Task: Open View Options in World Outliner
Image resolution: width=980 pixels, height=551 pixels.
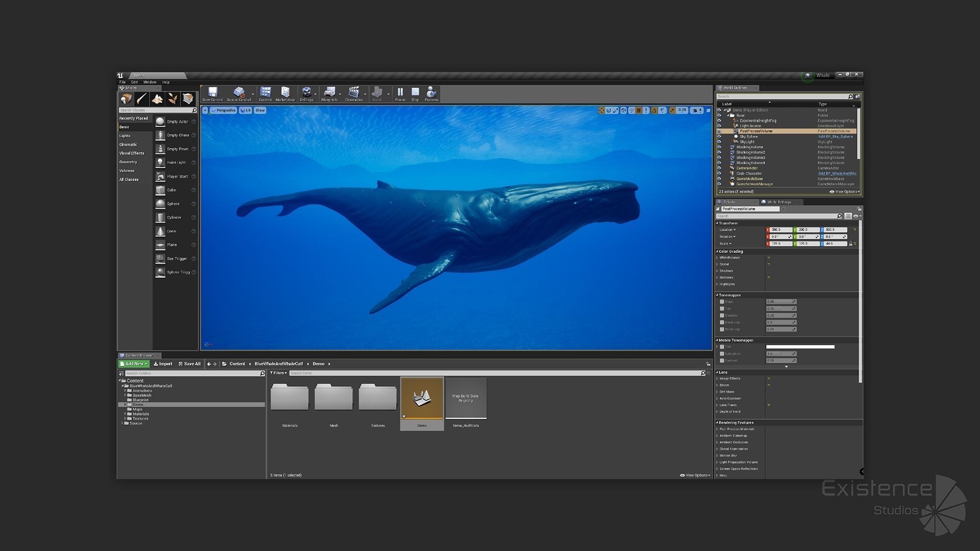Action: 844,192
